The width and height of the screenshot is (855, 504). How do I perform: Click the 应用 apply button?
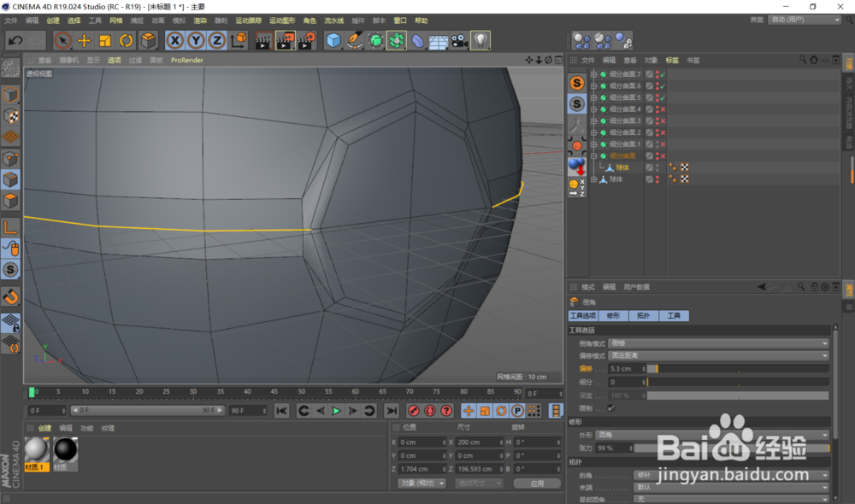click(537, 483)
